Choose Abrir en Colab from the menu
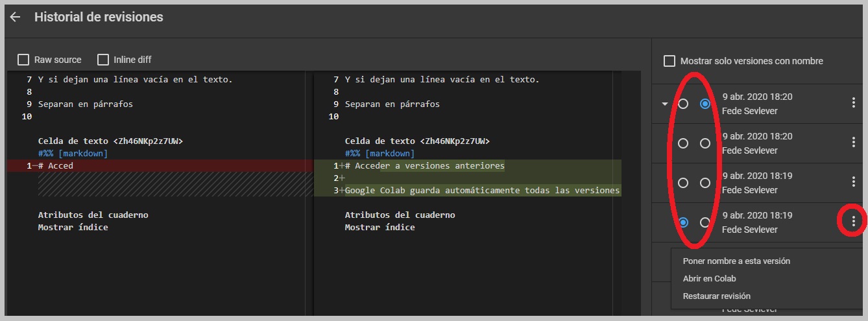 pyautogui.click(x=709, y=279)
